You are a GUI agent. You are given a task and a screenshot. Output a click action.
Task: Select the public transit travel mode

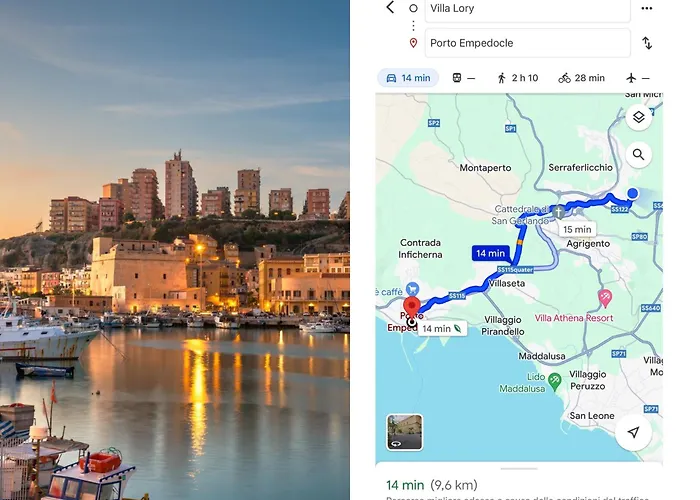[463, 78]
